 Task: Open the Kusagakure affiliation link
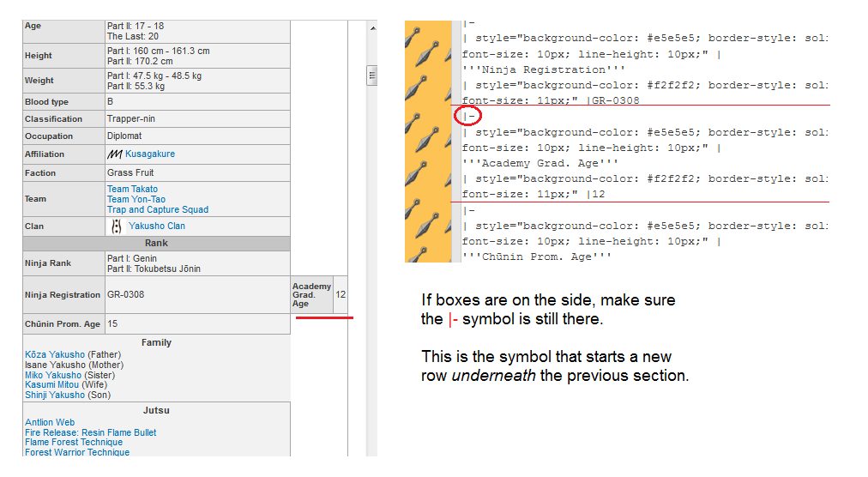pos(150,154)
